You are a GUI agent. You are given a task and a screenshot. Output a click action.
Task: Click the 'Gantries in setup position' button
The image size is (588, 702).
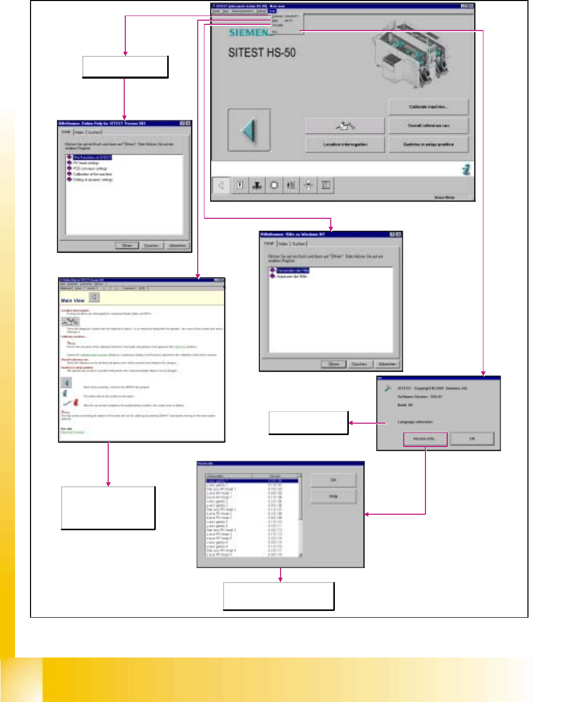pyautogui.click(x=428, y=144)
